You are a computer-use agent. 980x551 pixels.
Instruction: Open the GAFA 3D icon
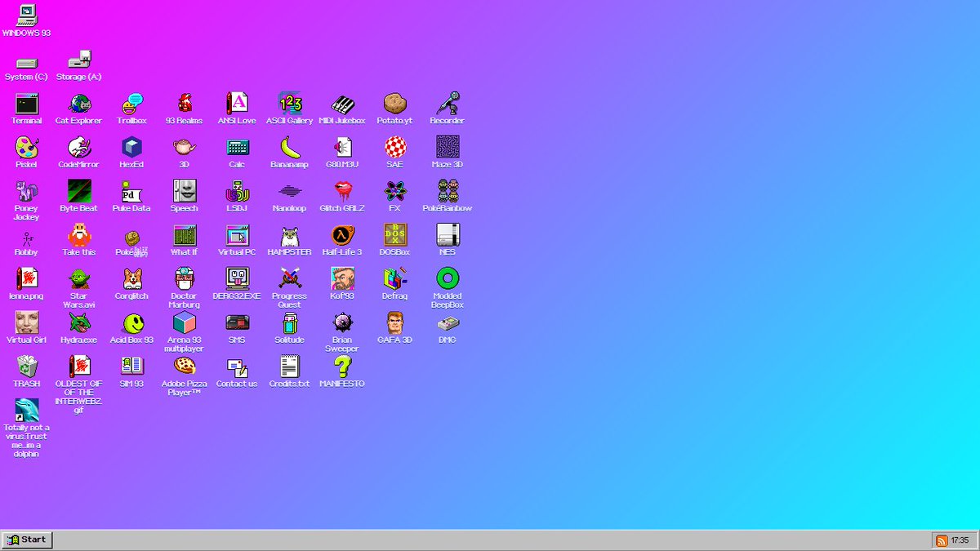(x=395, y=322)
